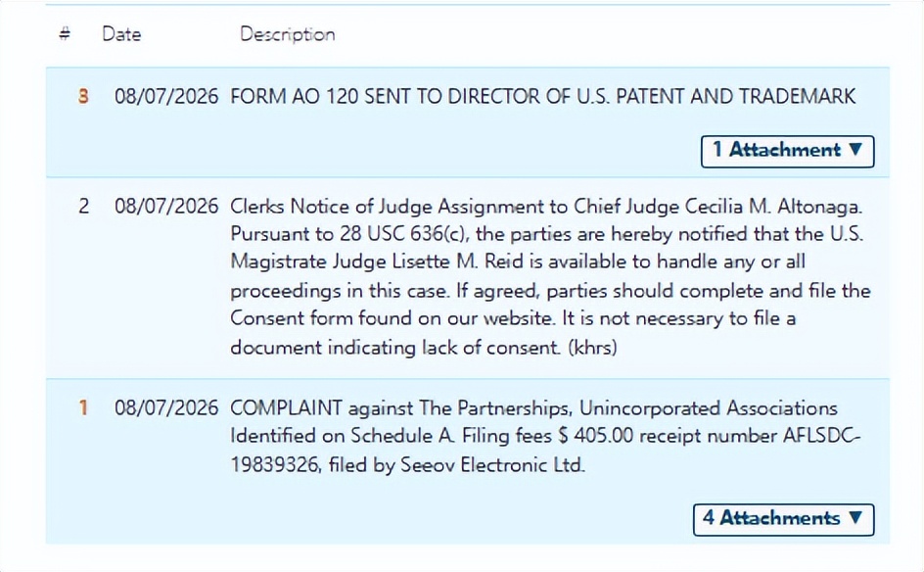Click the Date column header
Screen dimensions: 924x572
pos(121,34)
